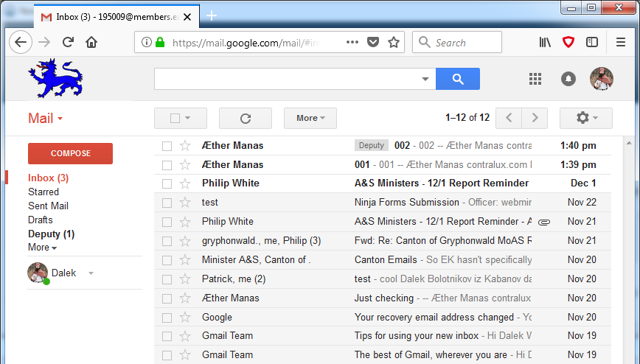Click the Firefox Search box
The image size is (640, 364).
[x=457, y=42]
